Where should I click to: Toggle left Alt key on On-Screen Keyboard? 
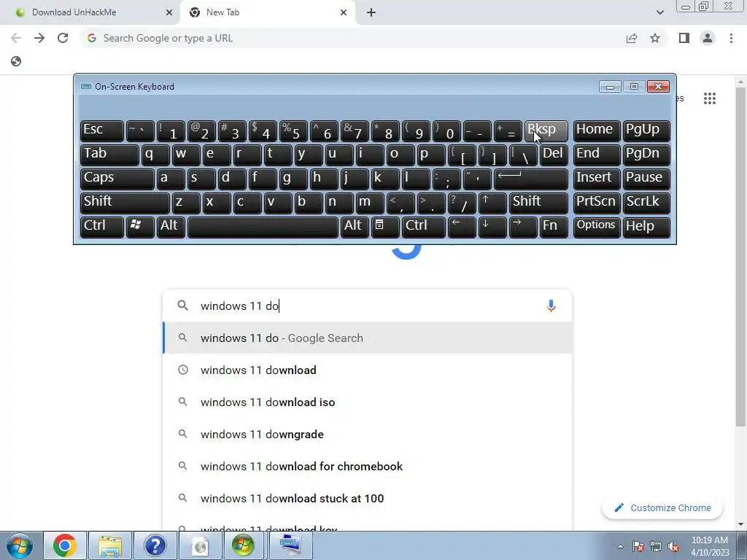tap(171, 227)
